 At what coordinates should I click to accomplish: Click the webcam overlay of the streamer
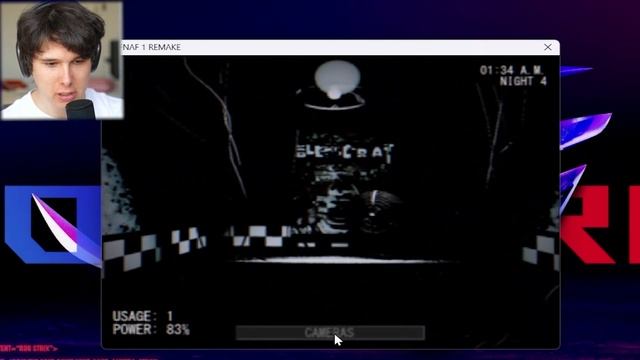(62, 60)
